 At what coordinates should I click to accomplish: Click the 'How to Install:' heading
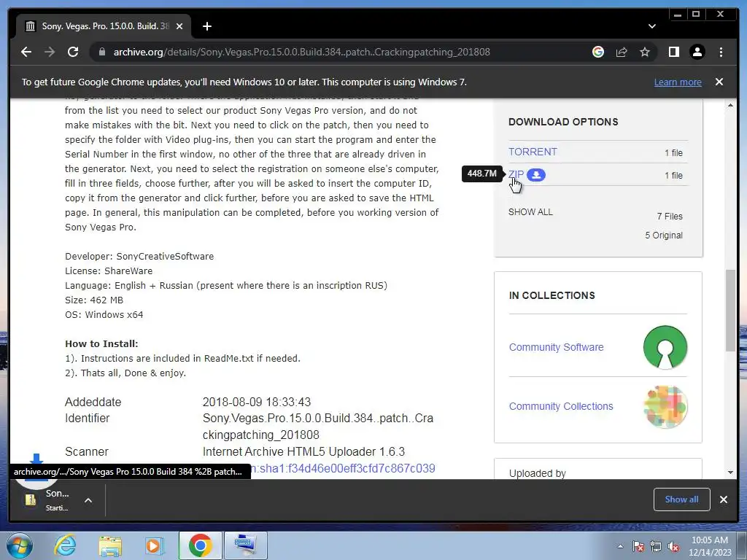[101, 343]
